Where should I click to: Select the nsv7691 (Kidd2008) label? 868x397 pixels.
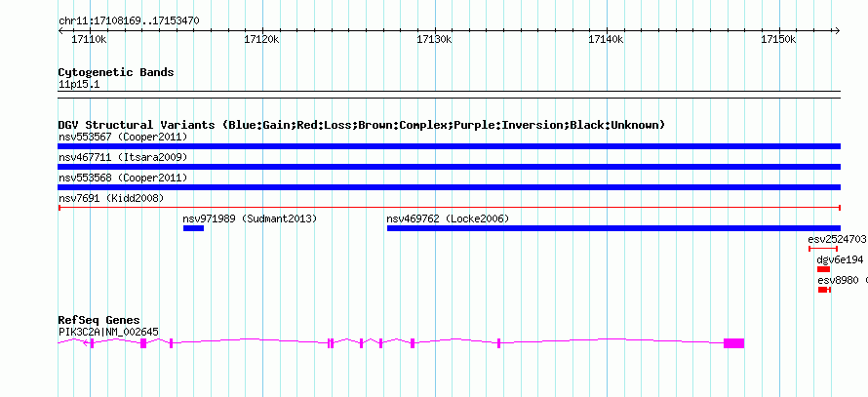[111, 198]
